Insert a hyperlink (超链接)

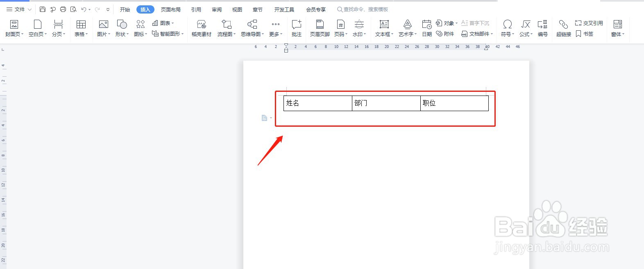tap(564, 28)
